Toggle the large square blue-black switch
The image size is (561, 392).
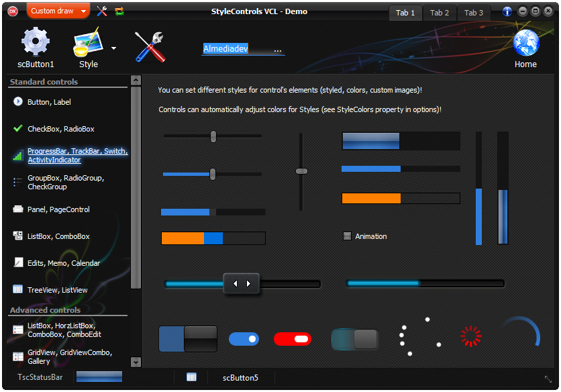click(x=188, y=339)
